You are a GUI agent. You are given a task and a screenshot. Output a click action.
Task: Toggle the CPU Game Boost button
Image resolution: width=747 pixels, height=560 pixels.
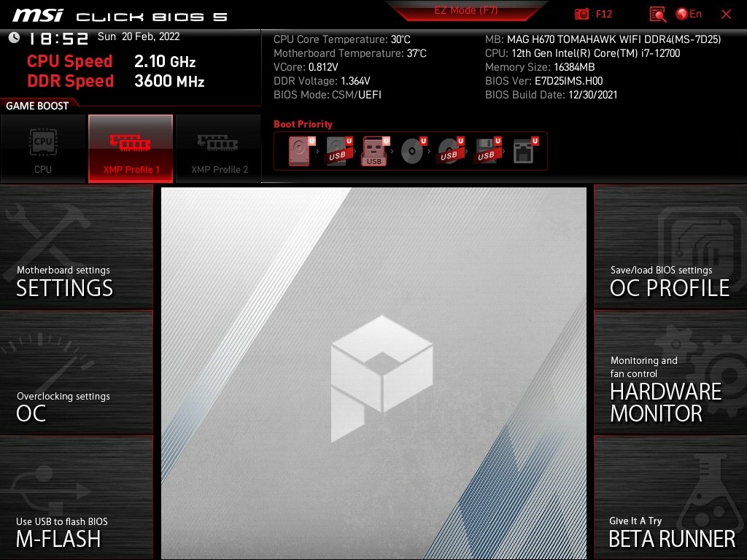point(43,149)
